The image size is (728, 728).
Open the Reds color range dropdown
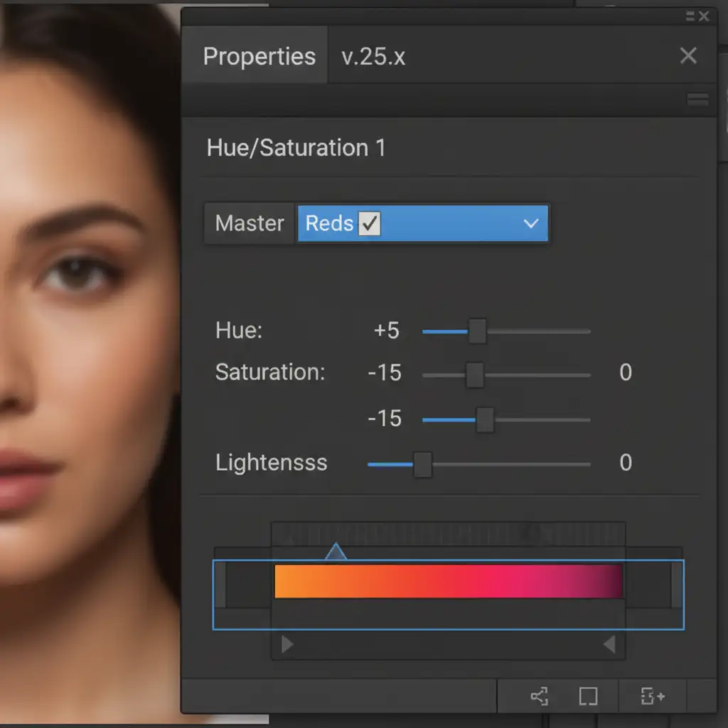point(530,224)
